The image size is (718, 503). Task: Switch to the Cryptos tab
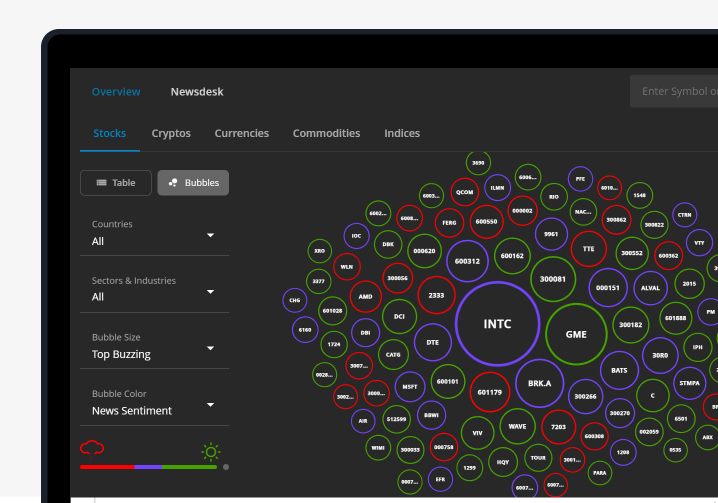coord(171,134)
